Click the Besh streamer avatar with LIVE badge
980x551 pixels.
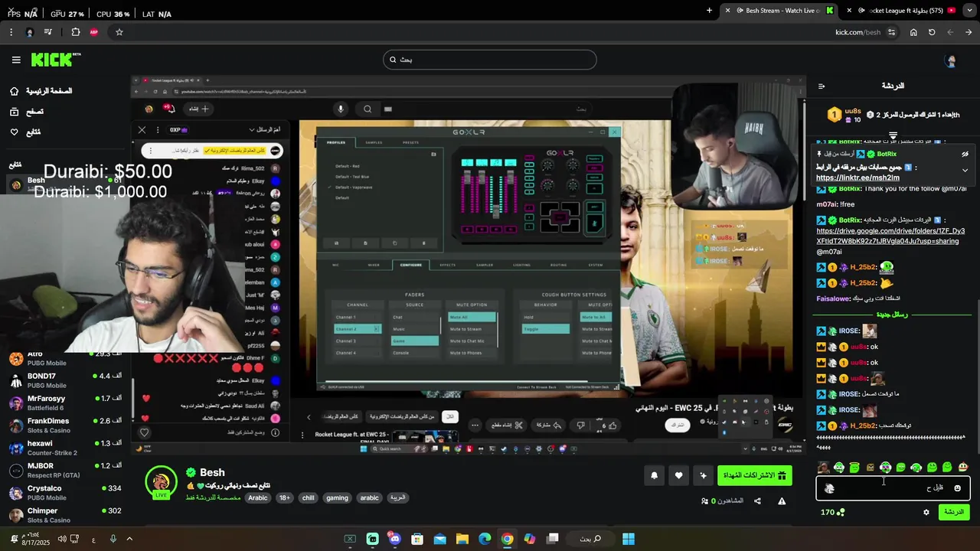pos(161,482)
